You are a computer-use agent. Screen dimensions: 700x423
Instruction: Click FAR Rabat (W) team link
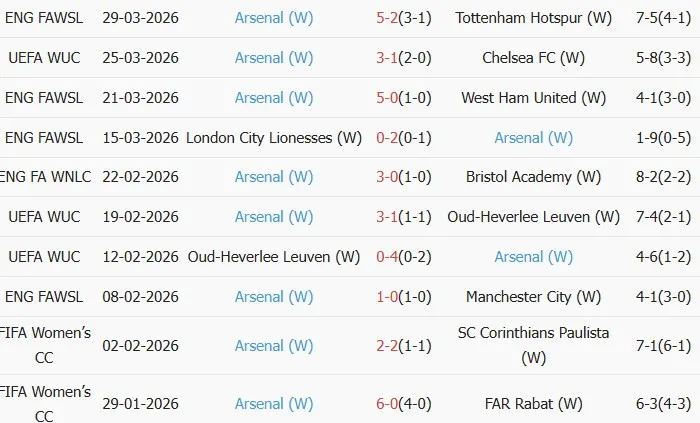click(x=533, y=404)
